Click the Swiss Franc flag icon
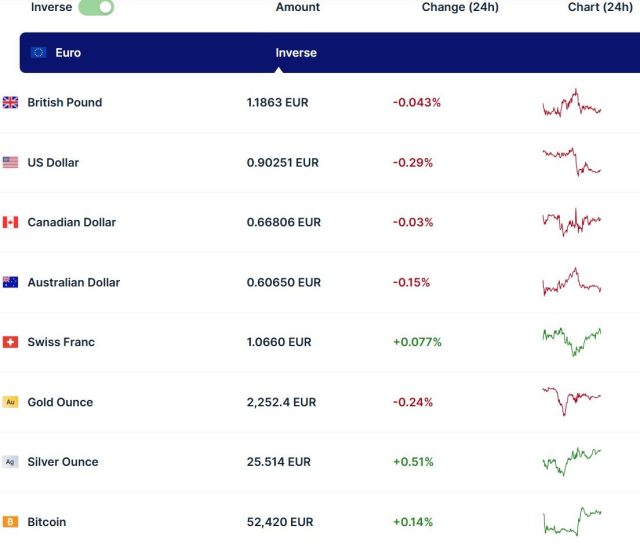The width and height of the screenshot is (640, 544). pos(10,342)
